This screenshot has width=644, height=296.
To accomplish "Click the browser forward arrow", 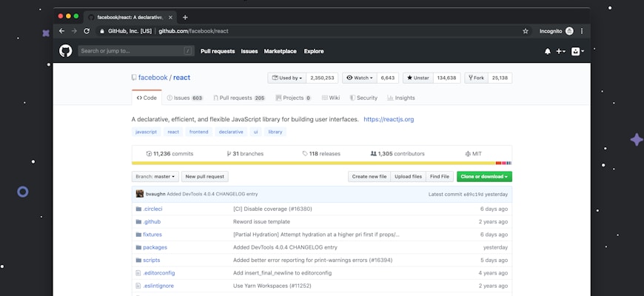I will point(74,31).
